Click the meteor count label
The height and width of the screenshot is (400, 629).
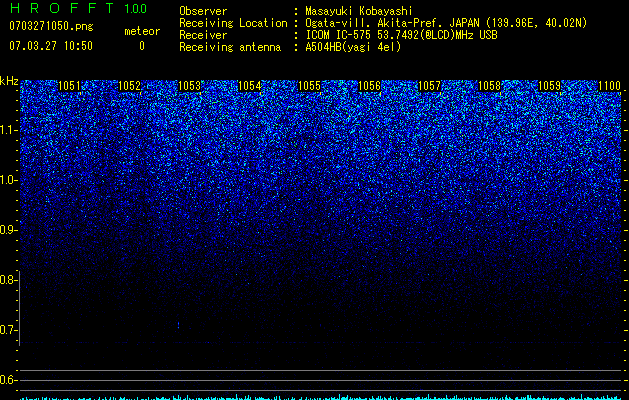point(142,31)
